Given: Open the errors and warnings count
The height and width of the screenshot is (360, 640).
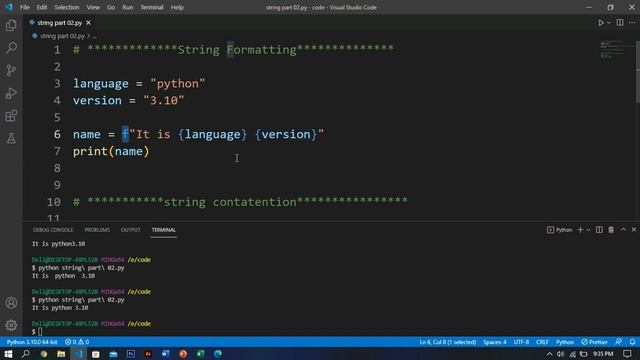Looking at the screenshot, I should [x=77, y=342].
